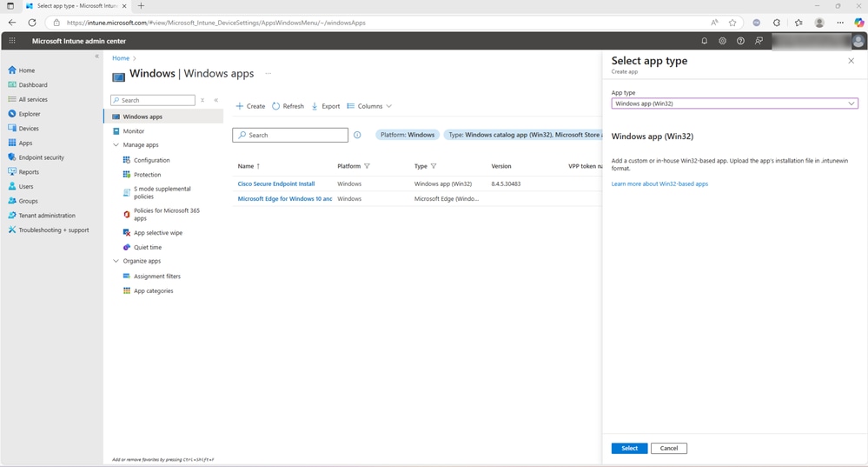
Task: Open the help question mark icon
Action: click(x=740, y=41)
